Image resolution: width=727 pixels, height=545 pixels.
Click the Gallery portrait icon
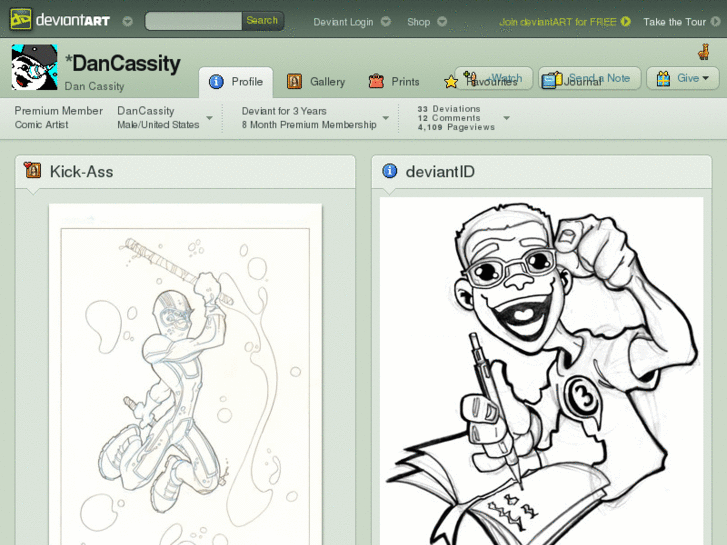point(294,82)
